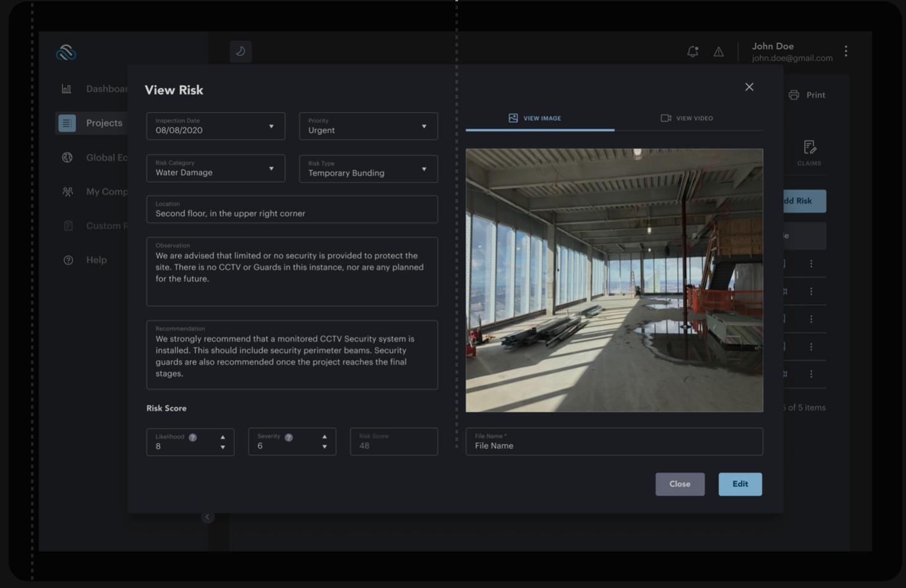Select the View Image tab
The height and width of the screenshot is (588, 906).
[x=535, y=118]
